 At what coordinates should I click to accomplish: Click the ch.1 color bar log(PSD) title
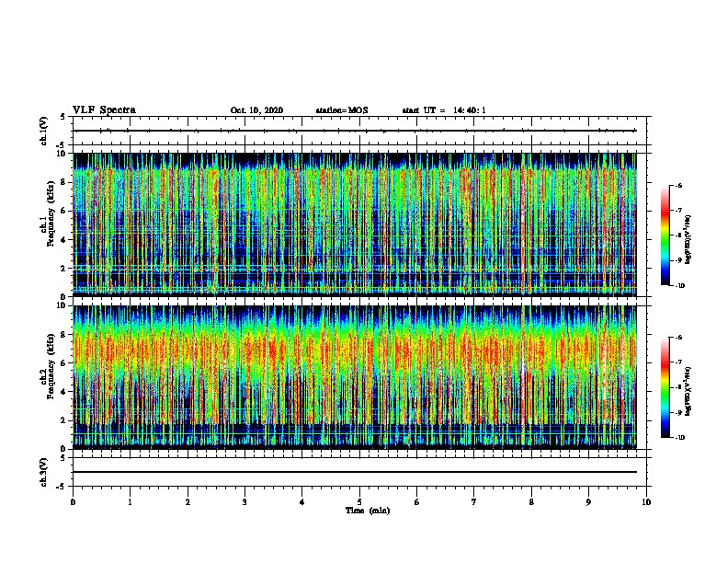688,239
